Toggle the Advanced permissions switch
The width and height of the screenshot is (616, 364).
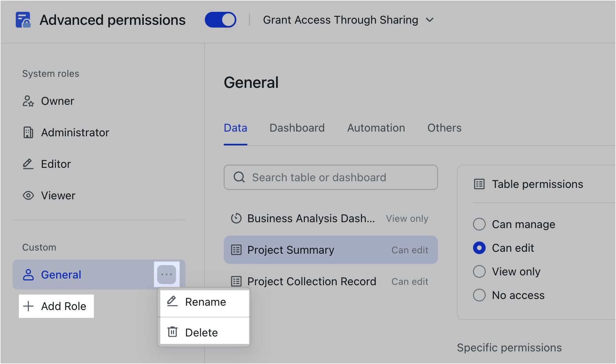click(x=221, y=19)
